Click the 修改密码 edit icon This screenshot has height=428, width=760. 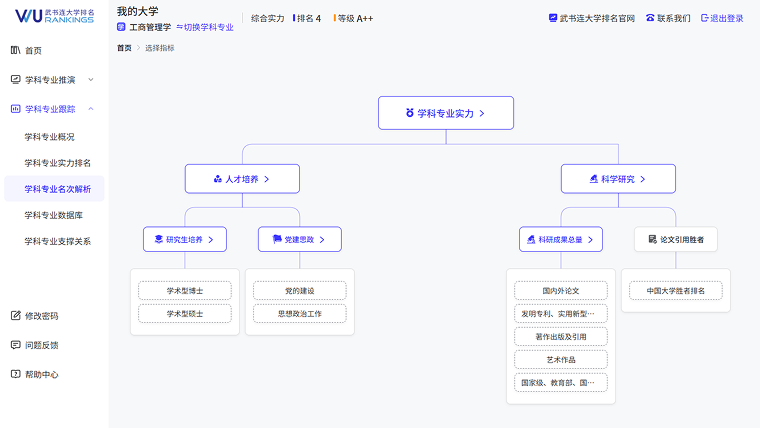(16, 316)
